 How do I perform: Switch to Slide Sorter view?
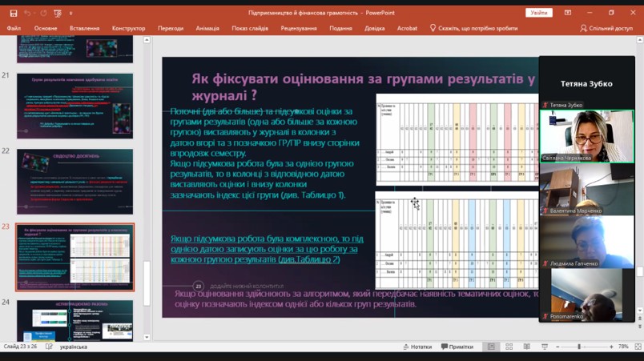tap(509, 347)
